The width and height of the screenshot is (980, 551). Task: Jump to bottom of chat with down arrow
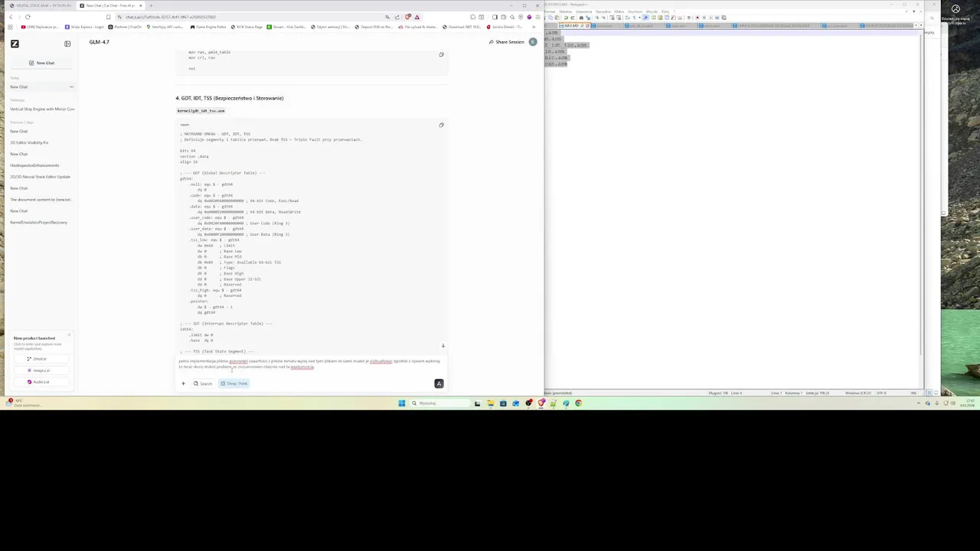point(443,346)
